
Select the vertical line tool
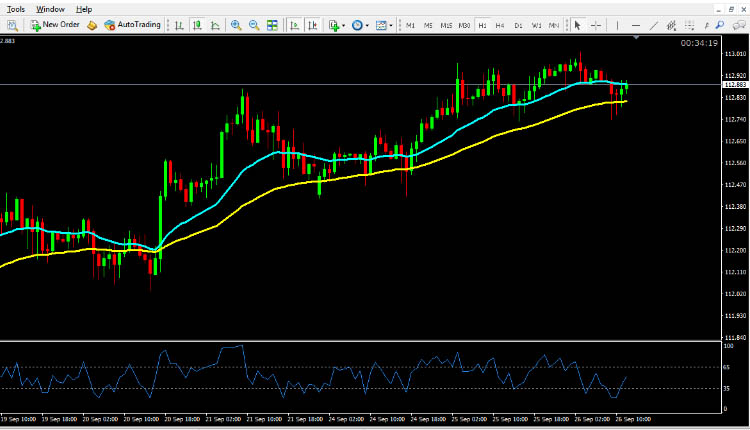tap(617, 25)
